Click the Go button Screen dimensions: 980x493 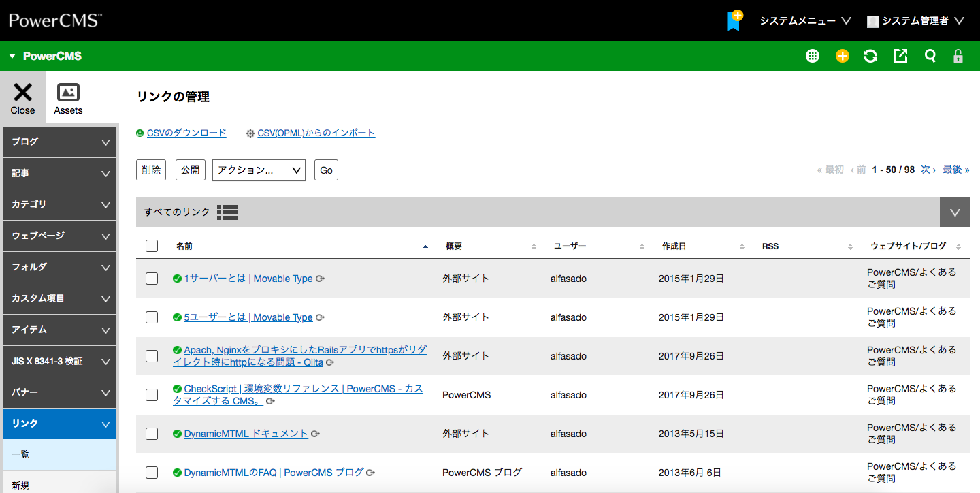point(326,170)
